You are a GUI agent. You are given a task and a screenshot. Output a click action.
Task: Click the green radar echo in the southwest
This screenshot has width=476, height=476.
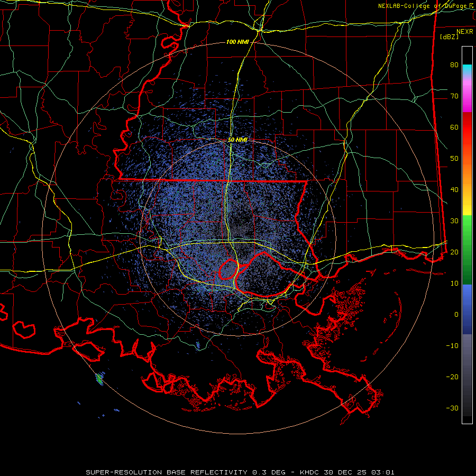point(99,379)
